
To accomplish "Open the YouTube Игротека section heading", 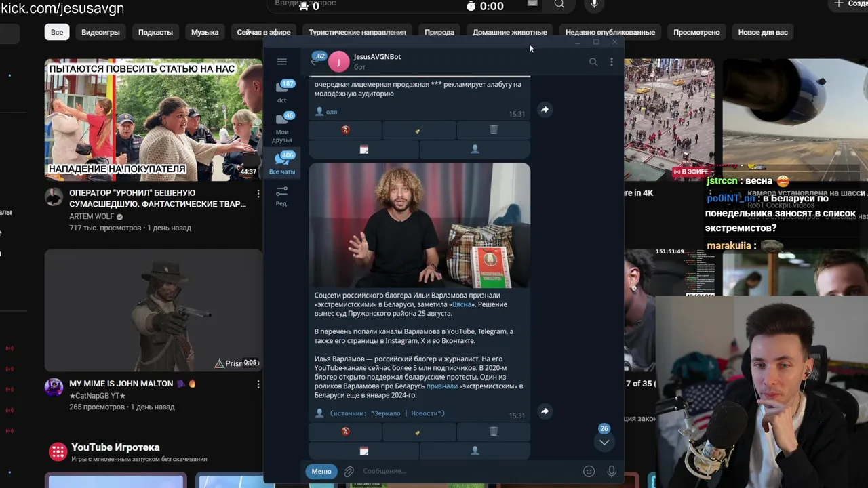I will [x=115, y=447].
